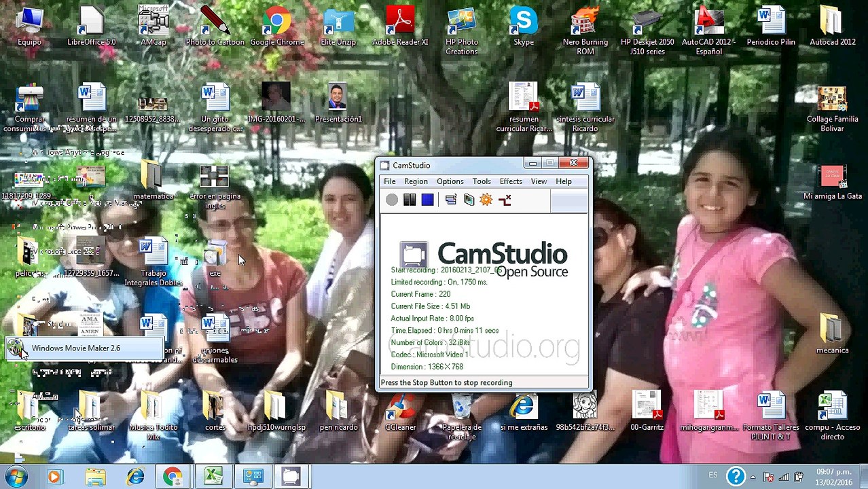Screen dimensions: 868x489
Task: Pause the CamStudio recording
Action: [x=410, y=200]
